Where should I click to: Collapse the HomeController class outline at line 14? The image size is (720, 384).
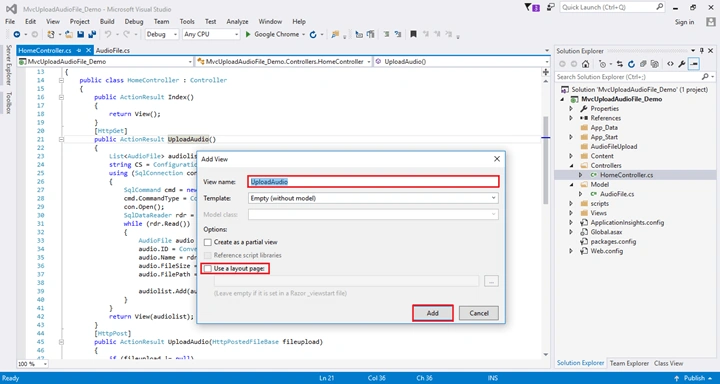coord(61,80)
